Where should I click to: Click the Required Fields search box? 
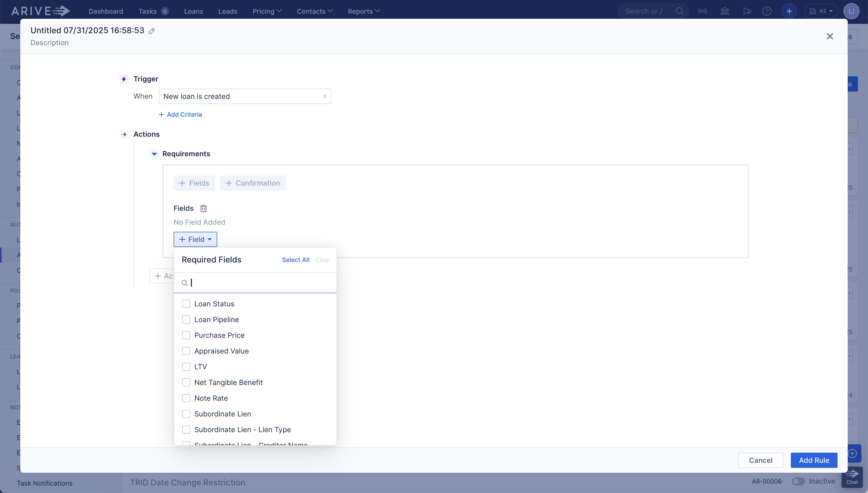[x=258, y=283]
